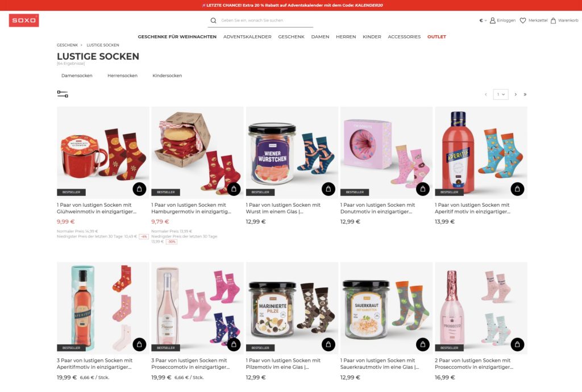The image size is (582, 392).
Task: Add Wiener Würstchen socks to cart
Action: click(328, 189)
